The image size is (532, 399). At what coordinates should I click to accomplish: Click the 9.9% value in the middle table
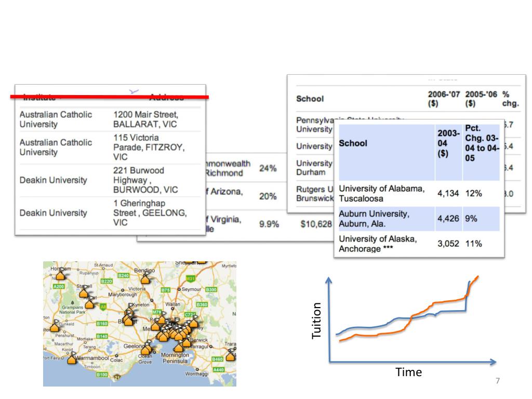click(269, 224)
